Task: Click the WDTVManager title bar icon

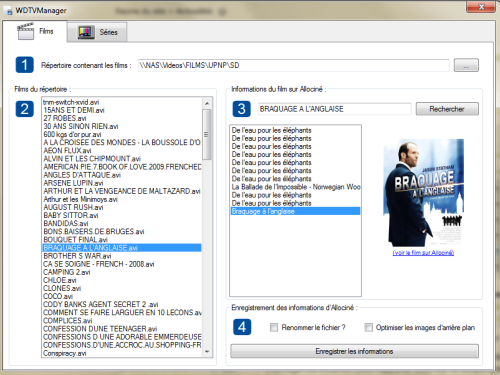Action: [8, 11]
